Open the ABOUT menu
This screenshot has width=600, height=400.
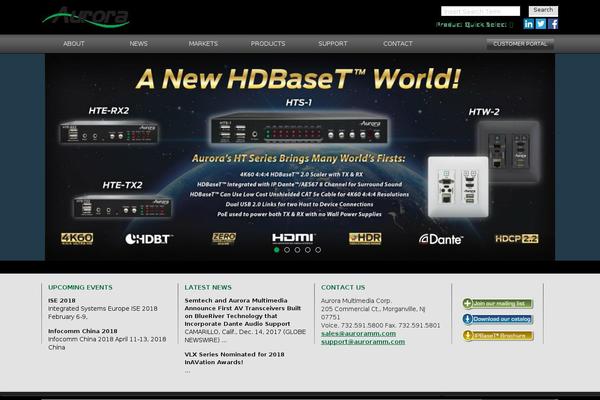point(74,44)
